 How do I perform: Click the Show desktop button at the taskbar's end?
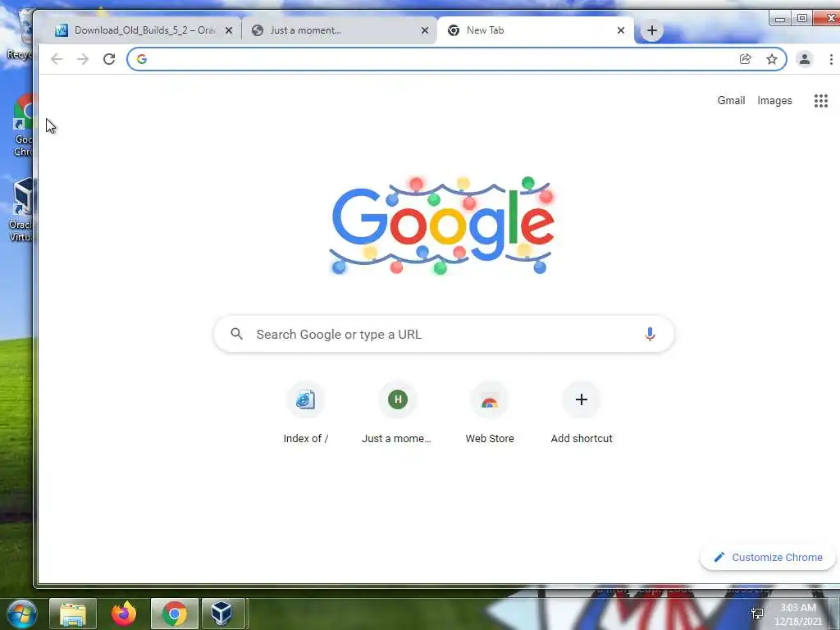pyautogui.click(x=836, y=614)
